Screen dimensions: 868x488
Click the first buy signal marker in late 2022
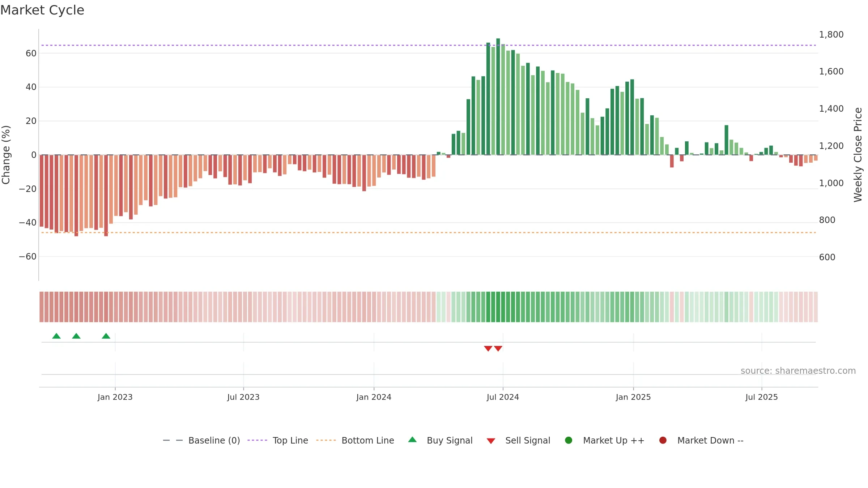(x=56, y=336)
